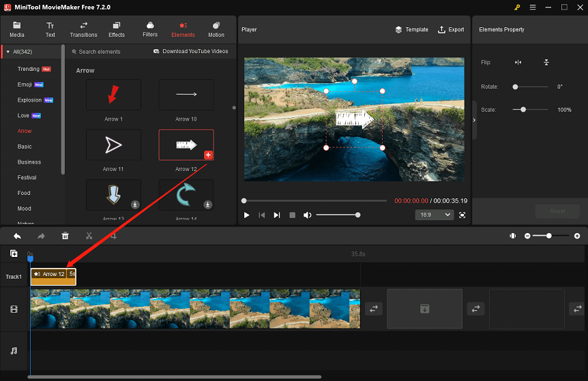Select the Arrow 10 element thumbnail
Viewport: 588px width, 381px height.
click(186, 95)
